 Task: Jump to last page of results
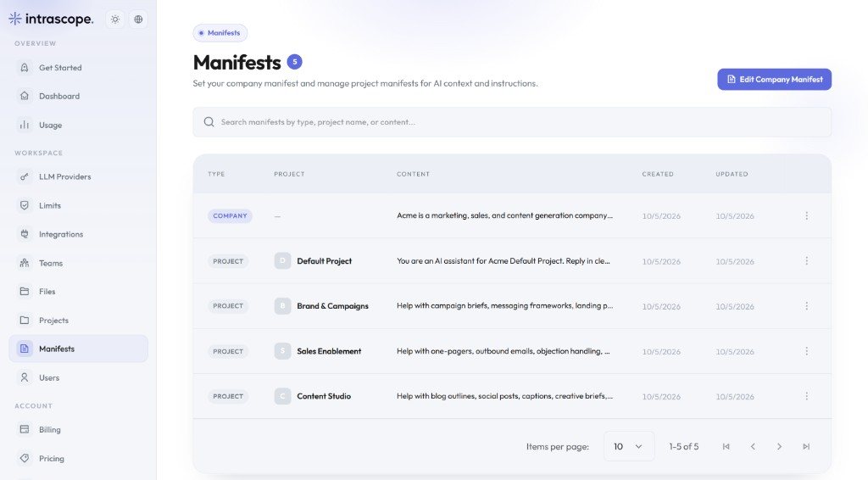point(806,446)
